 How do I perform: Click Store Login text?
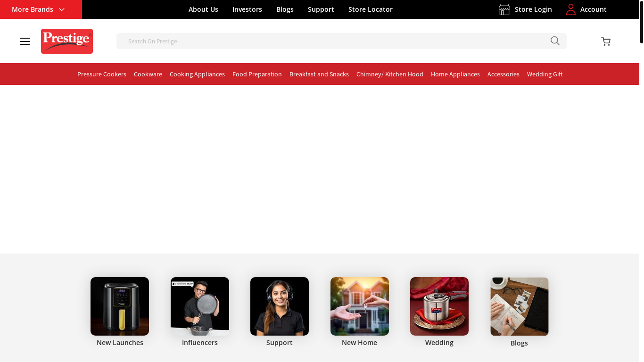pos(533,9)
